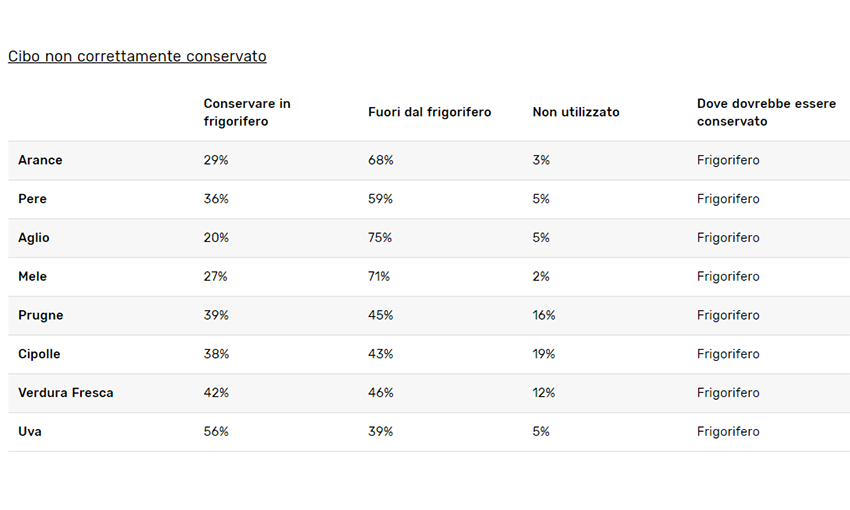
Task: Click the Aglio row label
Action: pyautogui.click(x=34, y=238)
